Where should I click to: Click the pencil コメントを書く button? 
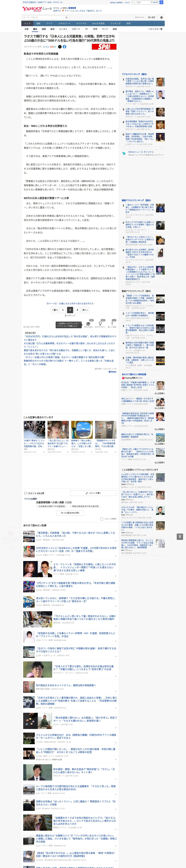[x=93, y=493]
